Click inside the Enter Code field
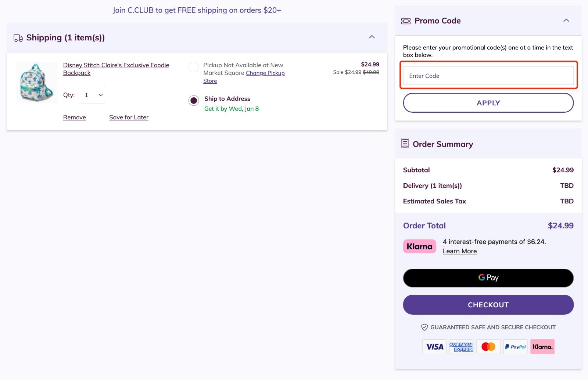The width and height of the screenshot is (588, 380). [x=488, y=76]
